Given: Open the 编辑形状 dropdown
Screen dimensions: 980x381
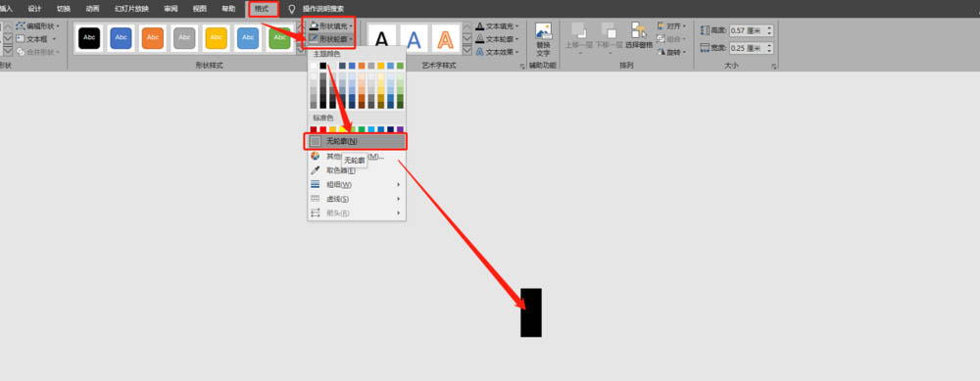Looking at the screenshot, I should click(38, 26).
